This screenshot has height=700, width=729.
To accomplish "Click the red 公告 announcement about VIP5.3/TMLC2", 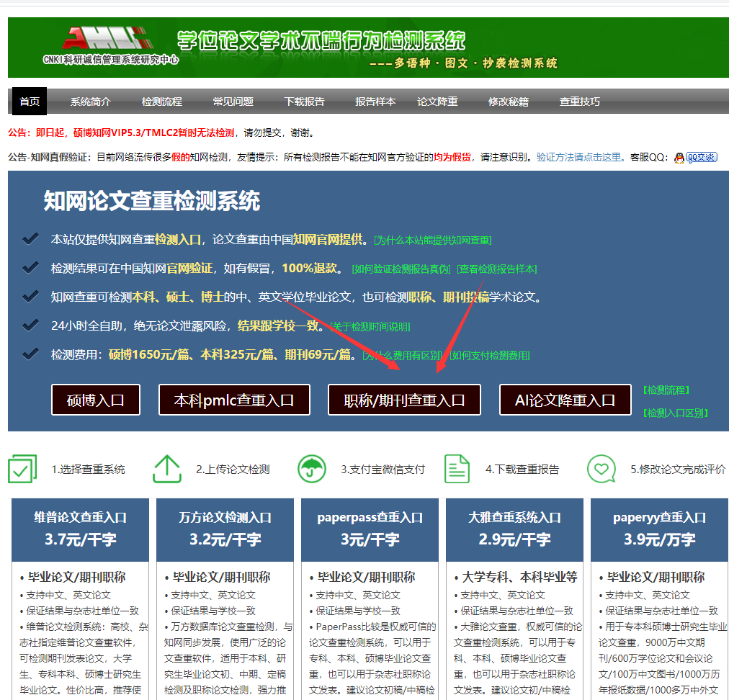I will click(x=121, y=133).
